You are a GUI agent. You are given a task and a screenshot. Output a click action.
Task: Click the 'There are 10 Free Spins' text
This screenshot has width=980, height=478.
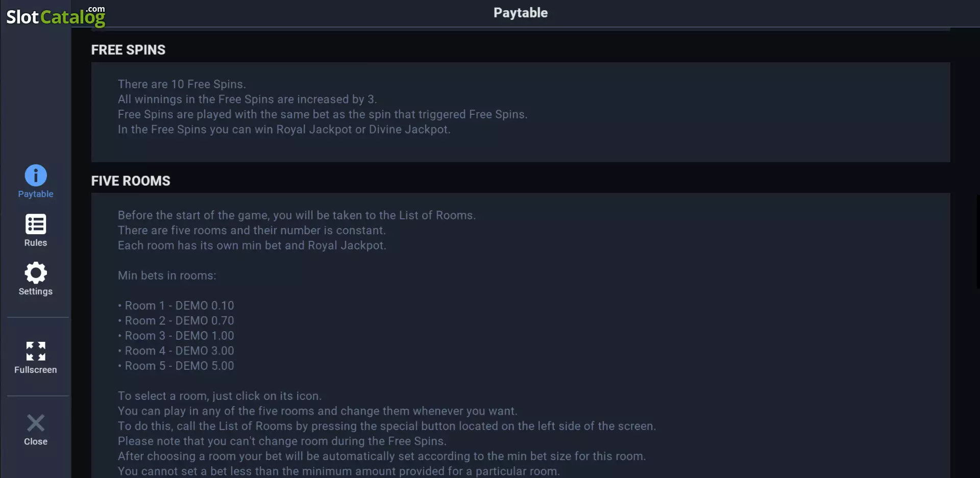point(182,84)
